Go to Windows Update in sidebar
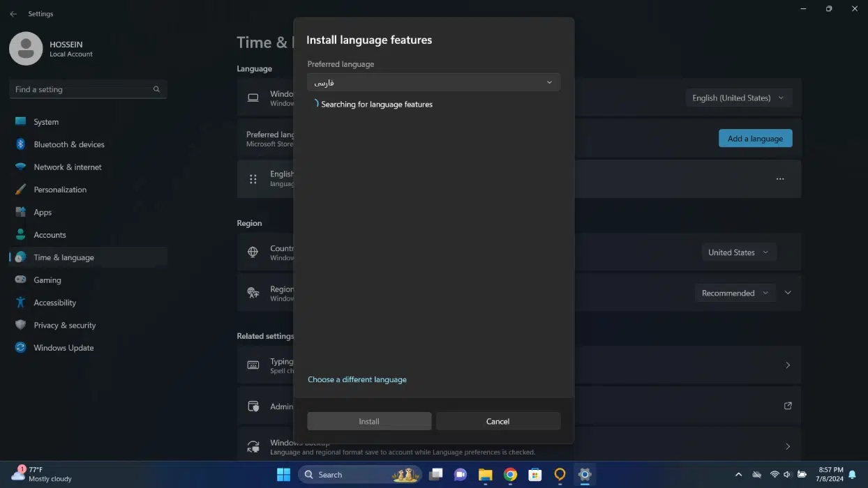Viewport: 868px width, 488px height. (63, 348)
